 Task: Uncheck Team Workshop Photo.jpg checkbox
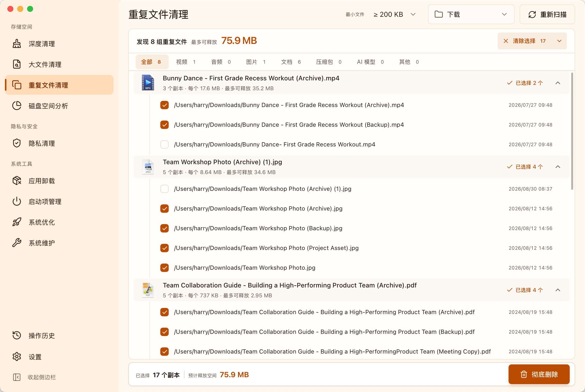164,268
